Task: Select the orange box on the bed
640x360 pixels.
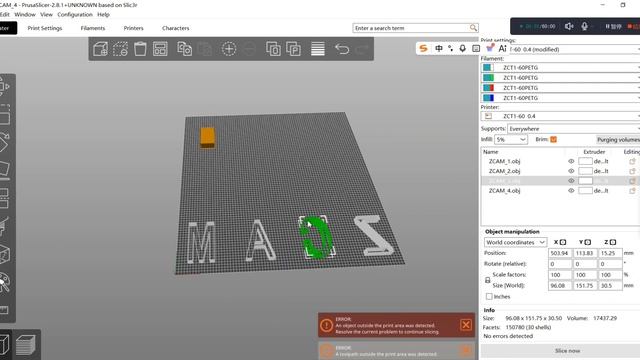Action: 207,138
